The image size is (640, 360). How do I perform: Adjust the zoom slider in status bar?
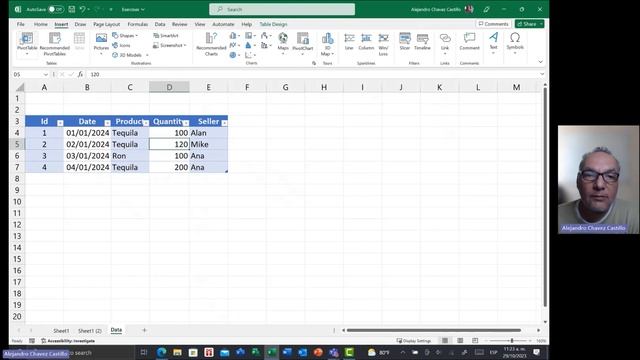click(x=512, y=341)
